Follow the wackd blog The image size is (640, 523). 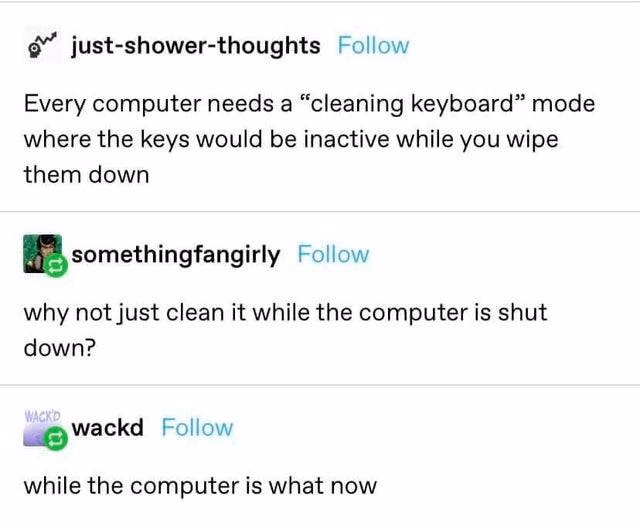point(197,427)
